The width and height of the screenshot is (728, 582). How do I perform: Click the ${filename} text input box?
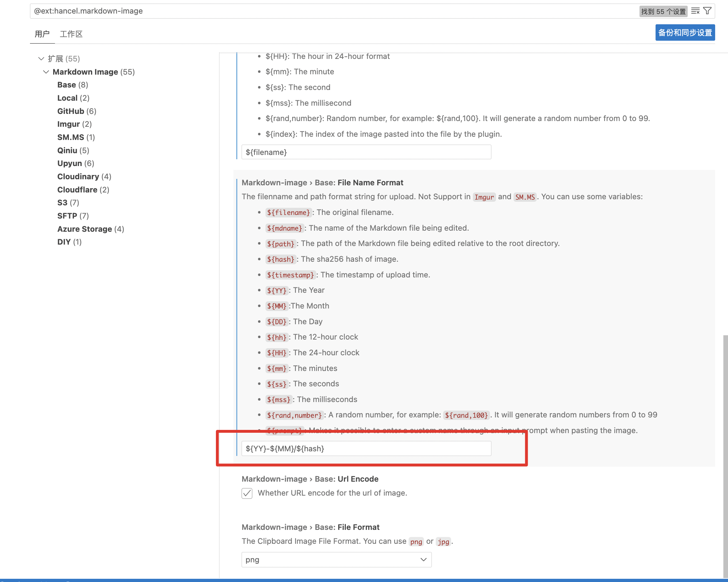[366, 152]
